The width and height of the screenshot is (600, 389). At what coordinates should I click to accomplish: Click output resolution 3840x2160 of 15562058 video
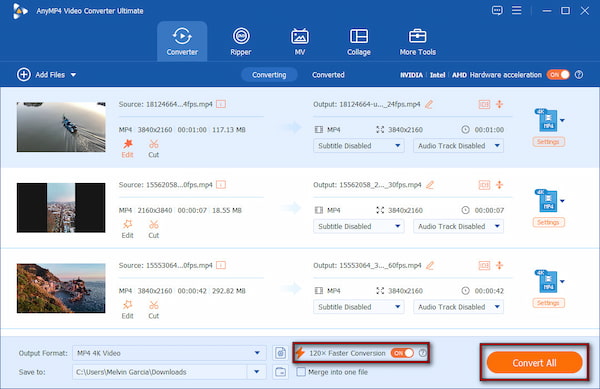(x=405, y=210)
